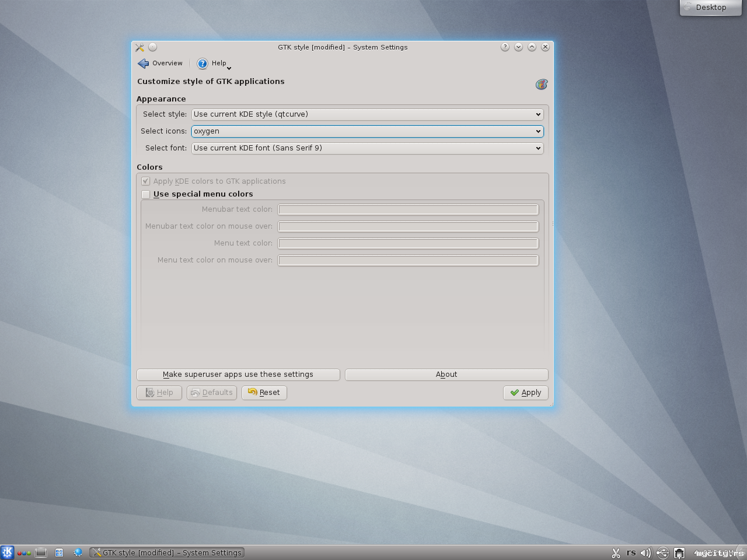
Task: Toggle Apply KDE colors to GTK applications
Action: tap(146, 181)
